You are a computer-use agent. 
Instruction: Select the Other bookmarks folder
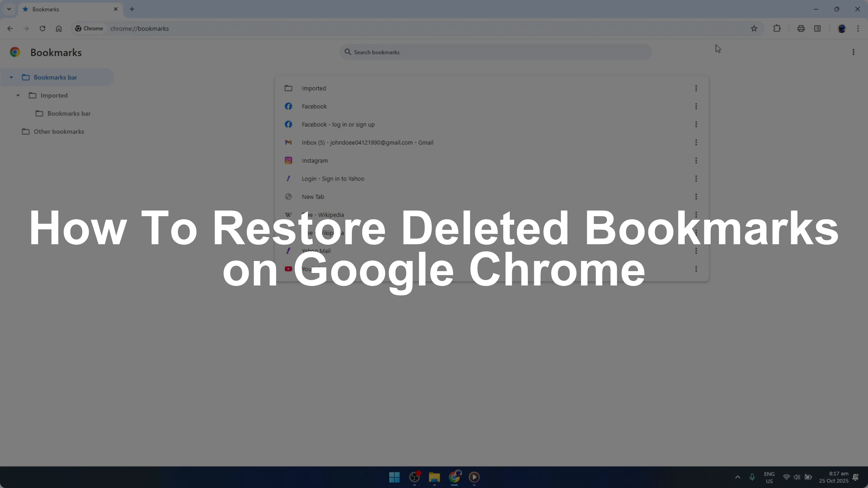(x=59, y=132)
